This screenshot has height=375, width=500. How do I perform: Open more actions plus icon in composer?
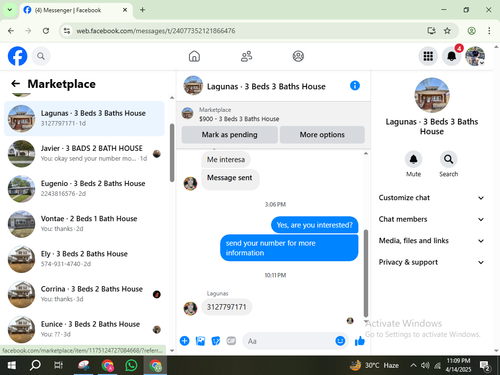pos(184,341)
